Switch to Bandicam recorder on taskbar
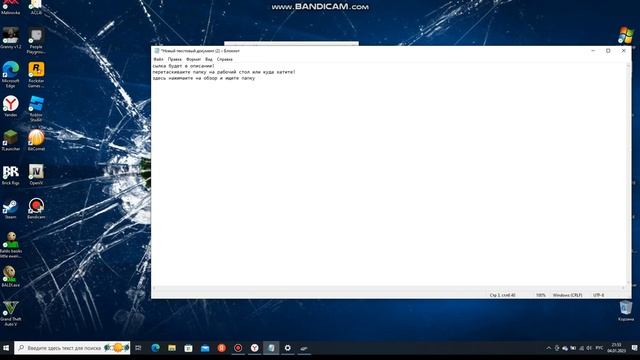Screen dimensions: 640x360 238,348
